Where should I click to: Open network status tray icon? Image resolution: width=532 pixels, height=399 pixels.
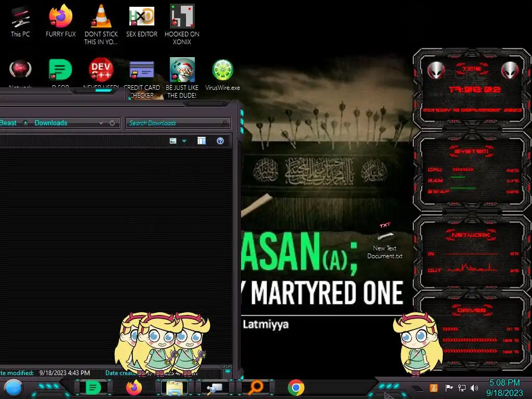pyautogui.click(x=462, y=388)
